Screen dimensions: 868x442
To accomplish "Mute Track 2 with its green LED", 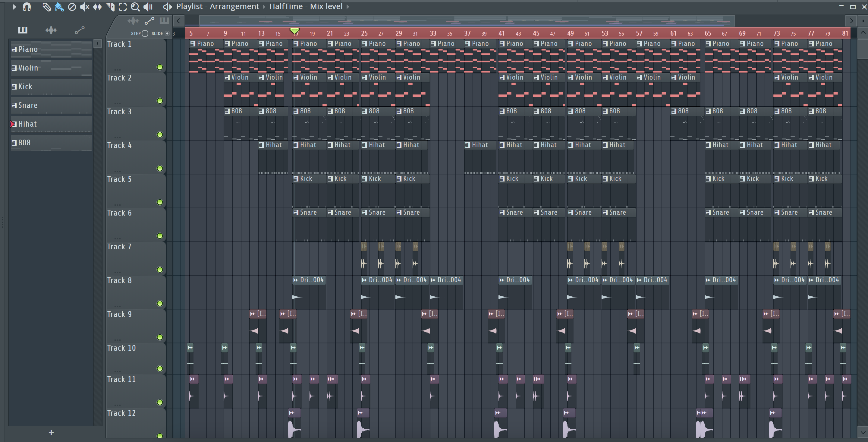I will 160,101.
